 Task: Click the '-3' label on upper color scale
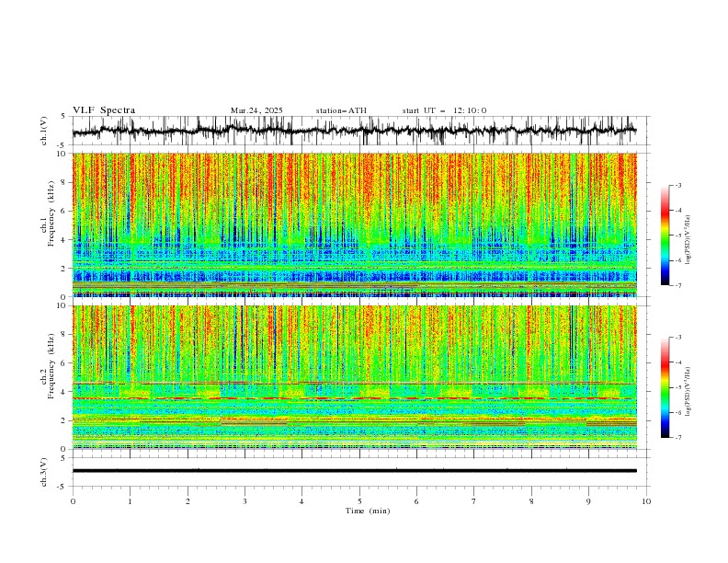tap(677, 185)
